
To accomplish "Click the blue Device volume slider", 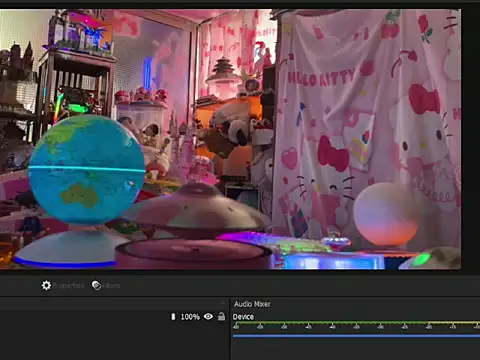I will pyautogui.click(x=356, y=336).
